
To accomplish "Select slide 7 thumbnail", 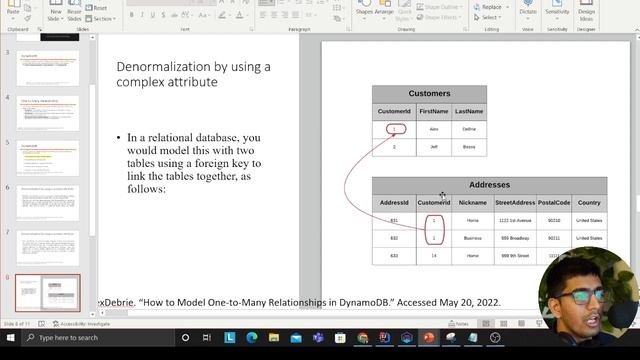I will point(48,248).
